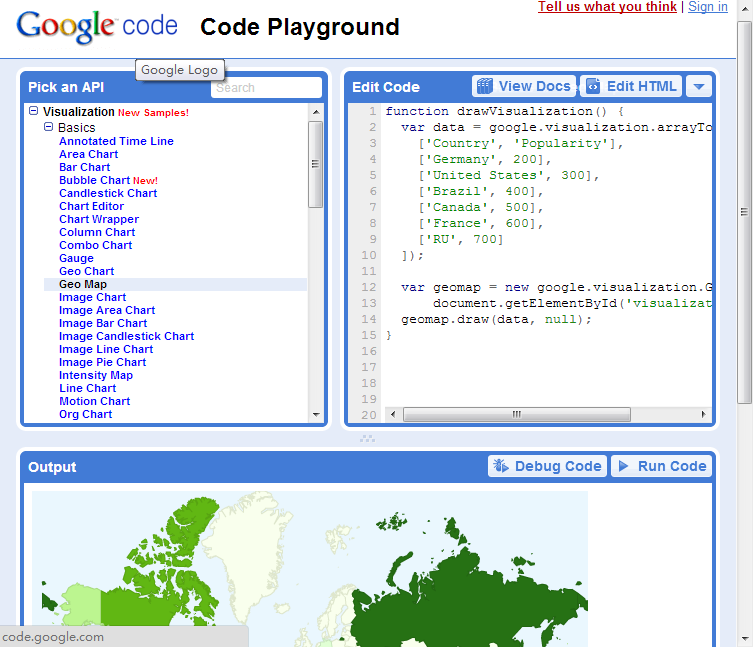This screenshot has width=753, height=647.
Task: Click the code editor horizontal scrollbar thumb
Action: 517,414
